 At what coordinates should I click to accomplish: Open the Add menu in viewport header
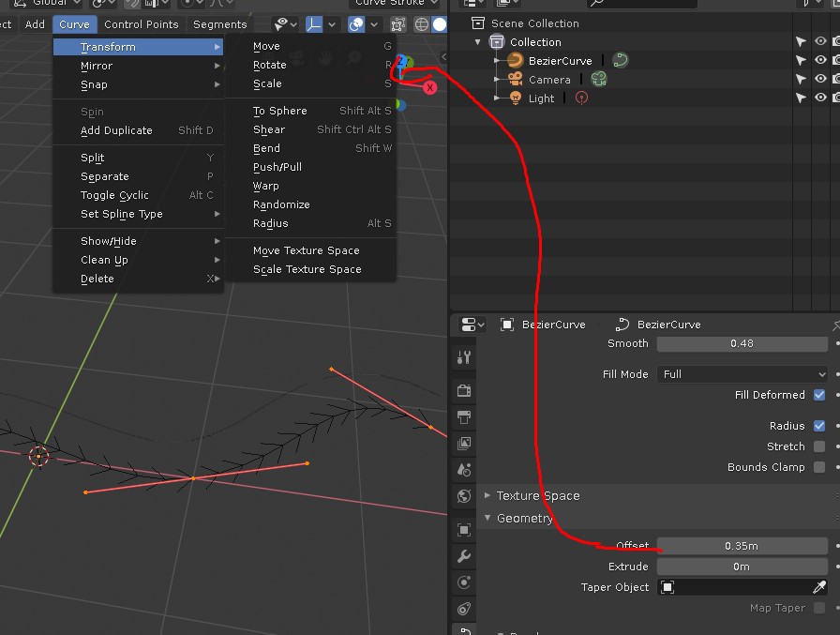click(35, 24)
